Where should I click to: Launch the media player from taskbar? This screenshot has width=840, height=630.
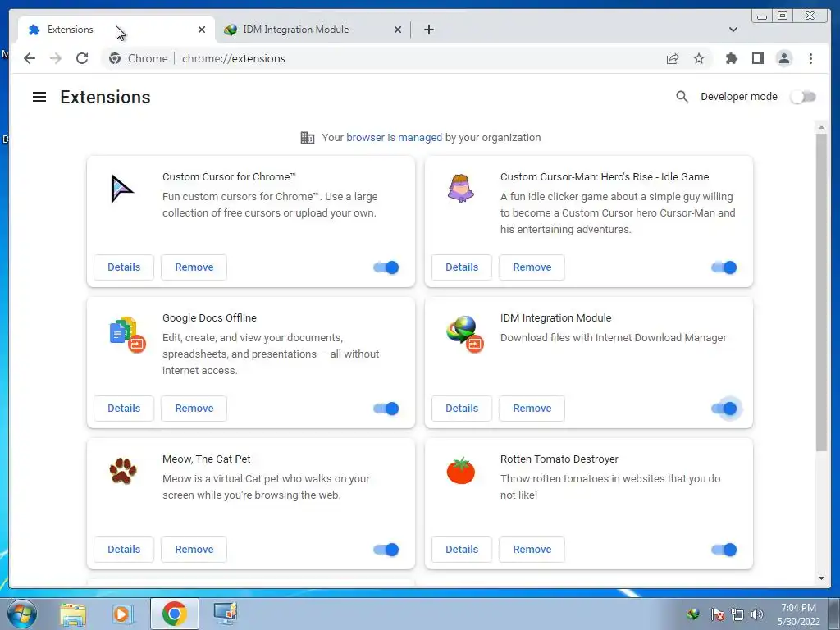click(x=122, y=614)
